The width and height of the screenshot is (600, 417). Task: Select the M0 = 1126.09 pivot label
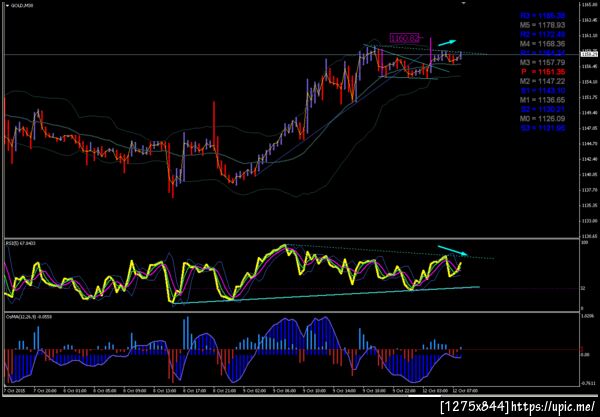542,119
